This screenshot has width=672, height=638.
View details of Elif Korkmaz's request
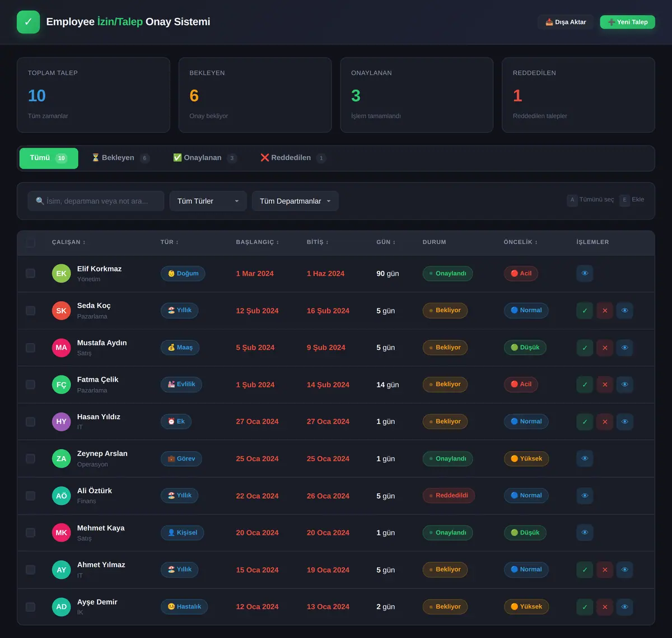[x=585, y=273]
